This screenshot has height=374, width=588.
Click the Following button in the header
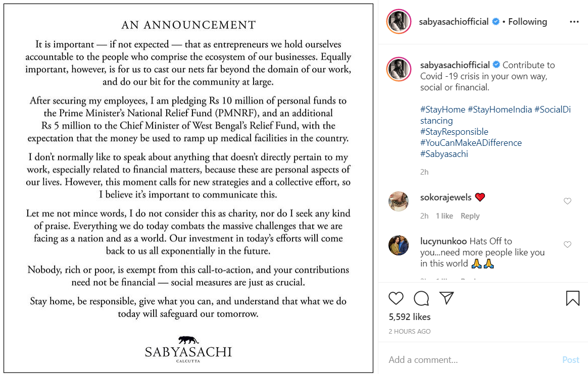click(527, 22)
